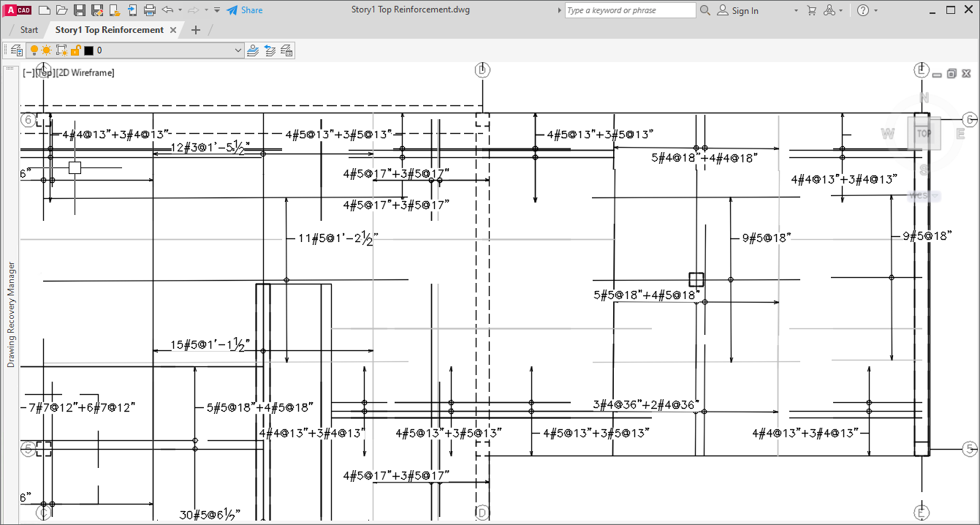Toggle layer 0 viewport freeze icon

[61, 50]
